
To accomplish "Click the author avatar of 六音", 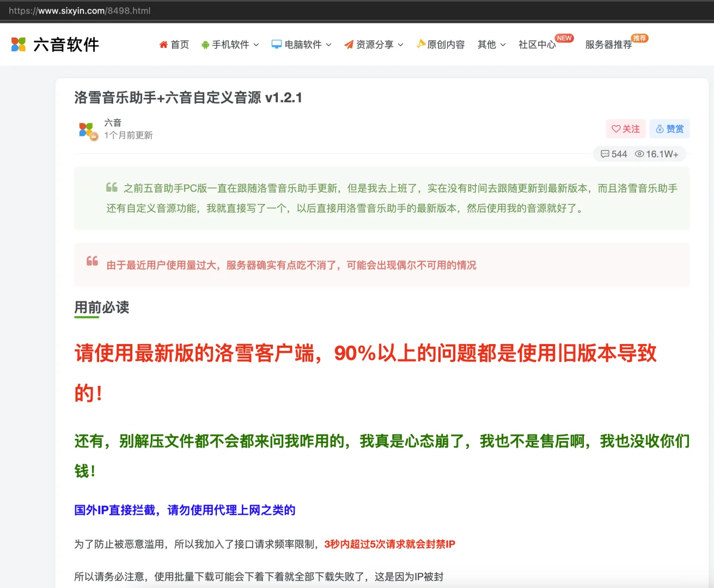I will (88, 130).
